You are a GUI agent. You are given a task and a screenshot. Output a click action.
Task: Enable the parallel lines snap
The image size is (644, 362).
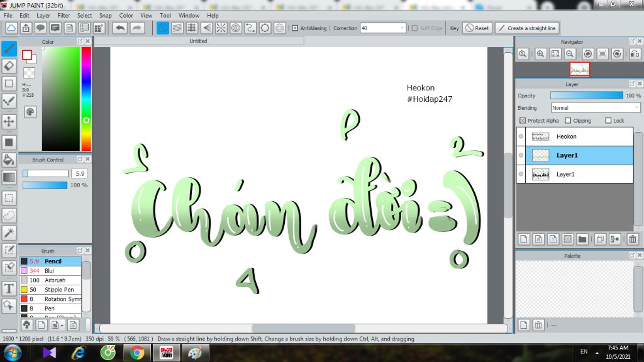click(x=177, y=28)
